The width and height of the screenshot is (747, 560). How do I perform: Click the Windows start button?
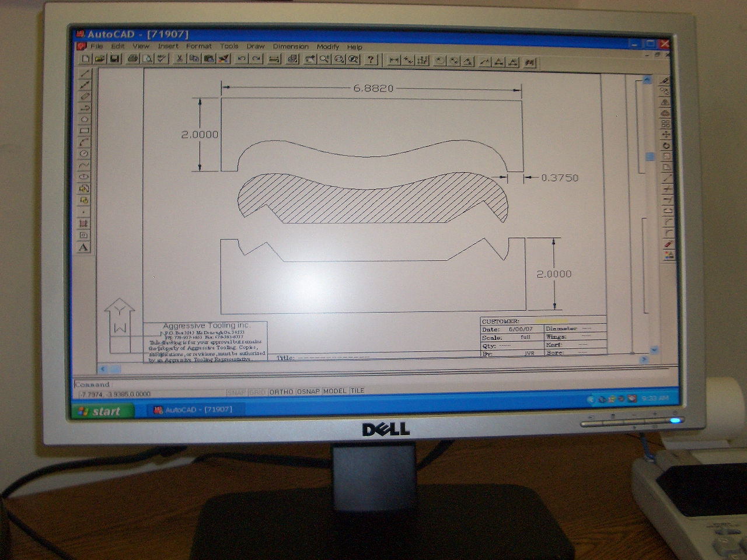[x=100, y=411]
